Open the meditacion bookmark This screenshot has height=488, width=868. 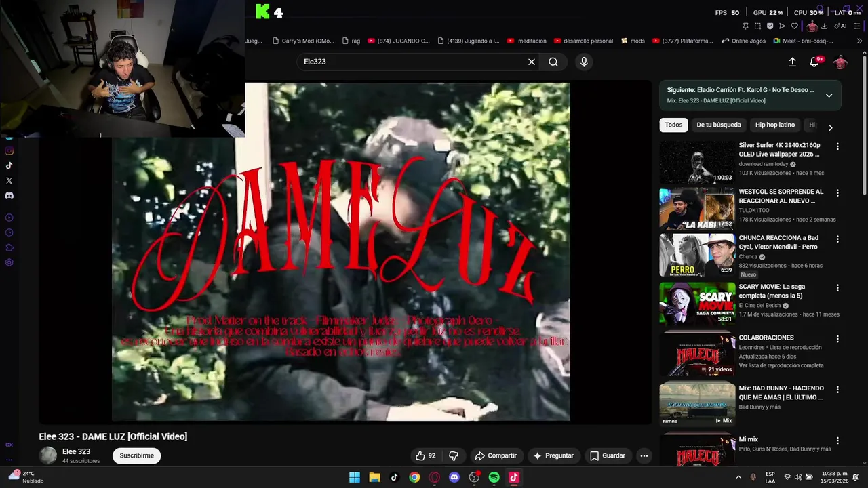527,41
